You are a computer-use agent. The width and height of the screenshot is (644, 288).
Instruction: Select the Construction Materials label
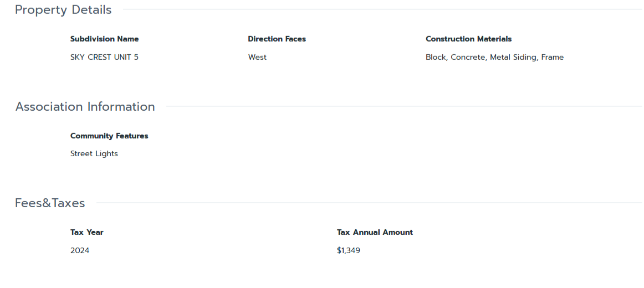tap(468, 39)
